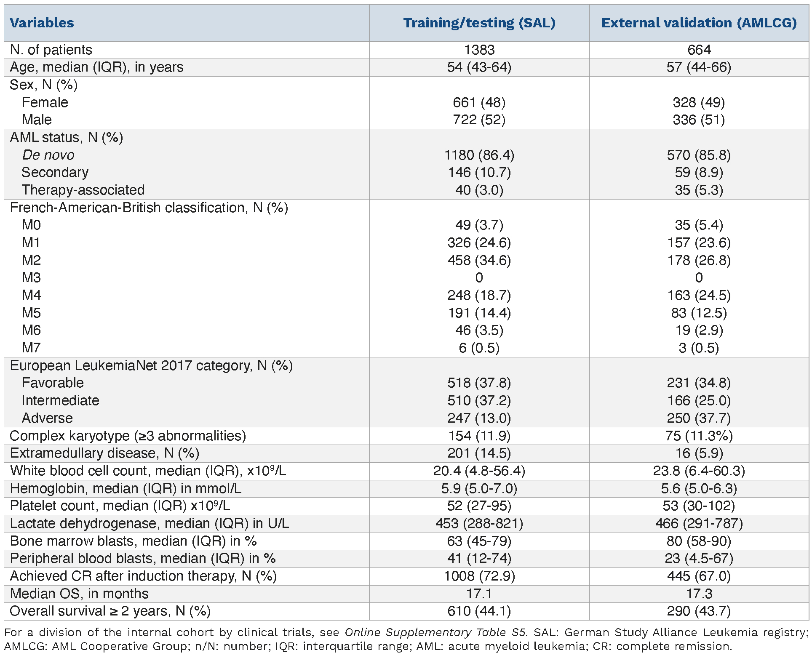Screen dimensions: 812x658
Task: Select the European LeukemiaNet 2017 category heading
Action: click(x=151, y=365)
